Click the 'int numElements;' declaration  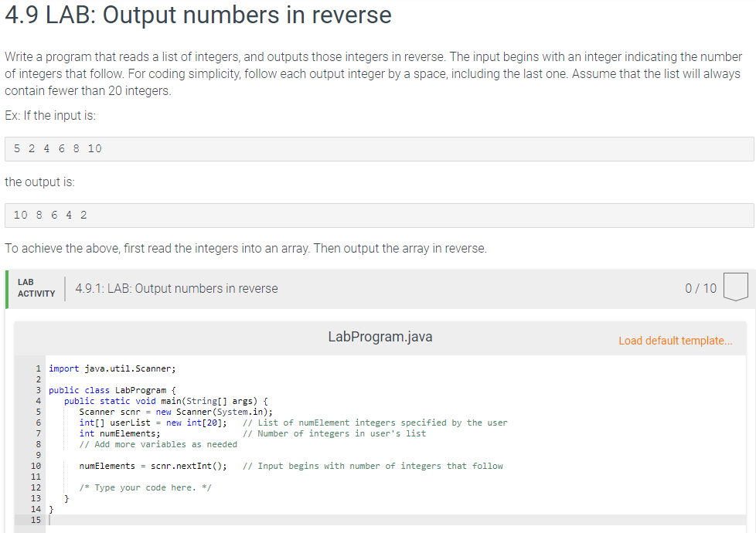point(120,433)
